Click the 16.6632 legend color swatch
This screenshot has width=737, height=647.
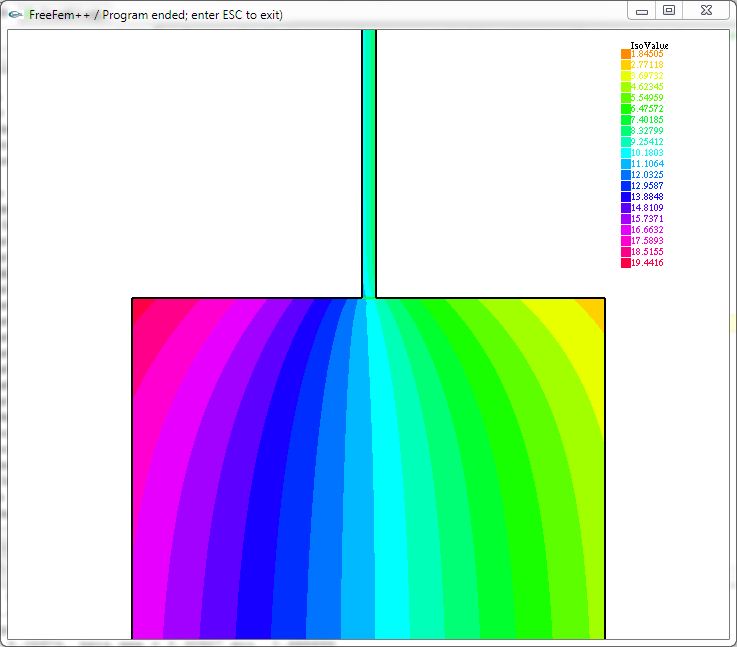point(626,230)
